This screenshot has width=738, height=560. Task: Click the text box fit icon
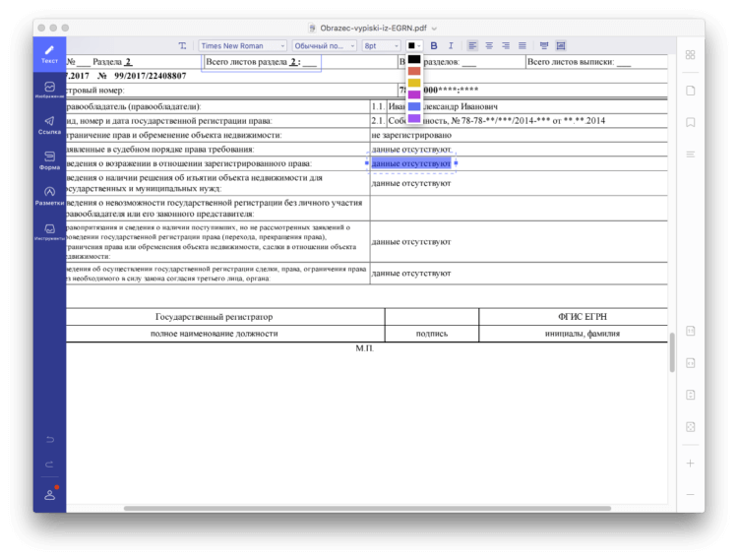point(561,45)
